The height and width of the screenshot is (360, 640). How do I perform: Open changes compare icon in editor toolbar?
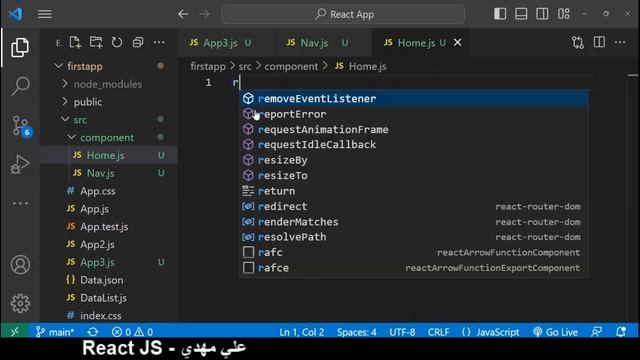pyautogui.click(x=578, y=42)
